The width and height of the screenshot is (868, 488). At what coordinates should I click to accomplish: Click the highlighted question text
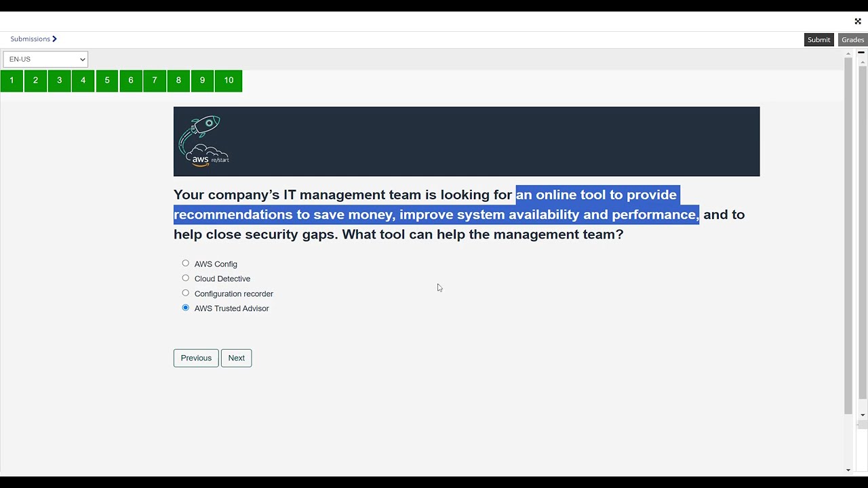click(436, 205)
